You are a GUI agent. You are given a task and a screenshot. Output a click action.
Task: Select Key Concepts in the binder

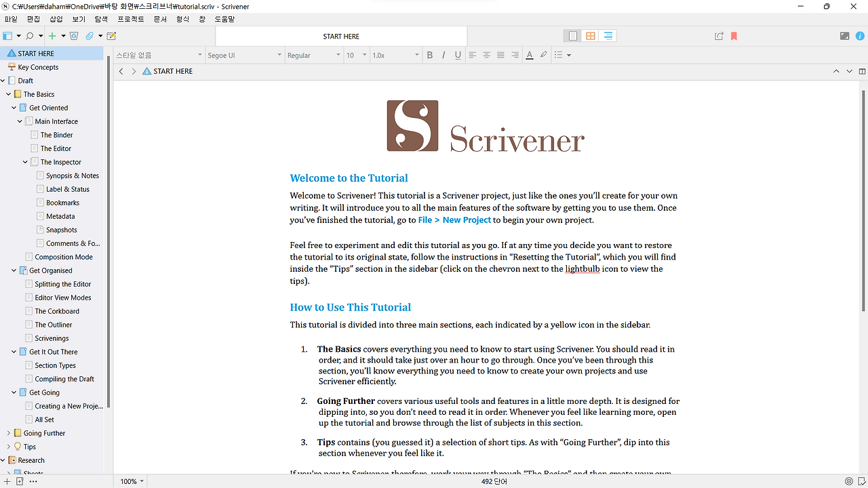coord(38,67)
